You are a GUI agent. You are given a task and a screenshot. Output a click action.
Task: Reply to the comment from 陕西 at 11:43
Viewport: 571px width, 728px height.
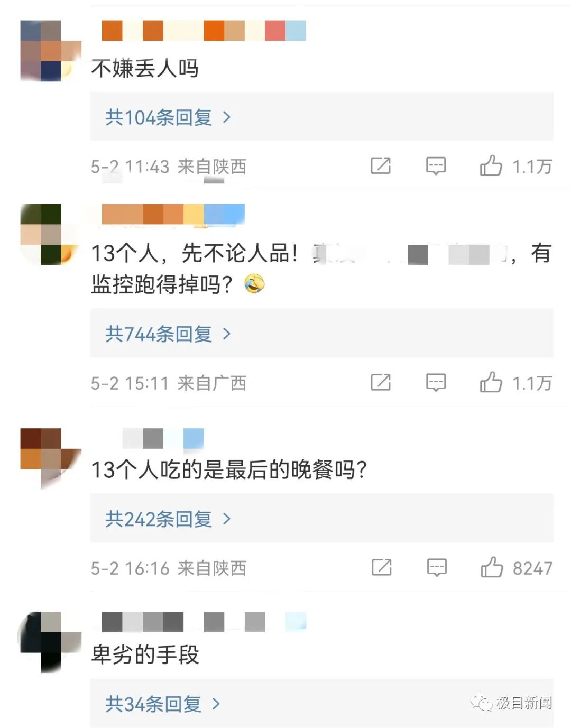click(x=436, y=166)
